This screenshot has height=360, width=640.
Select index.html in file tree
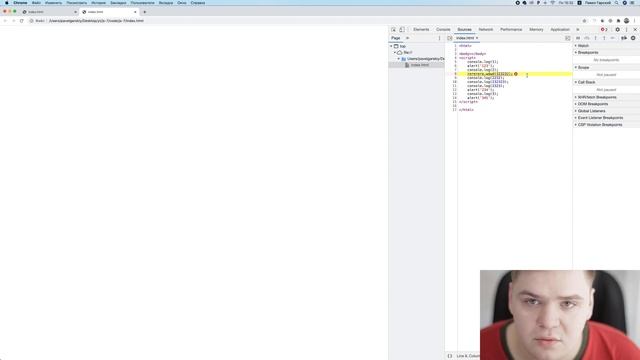point(420,65)
